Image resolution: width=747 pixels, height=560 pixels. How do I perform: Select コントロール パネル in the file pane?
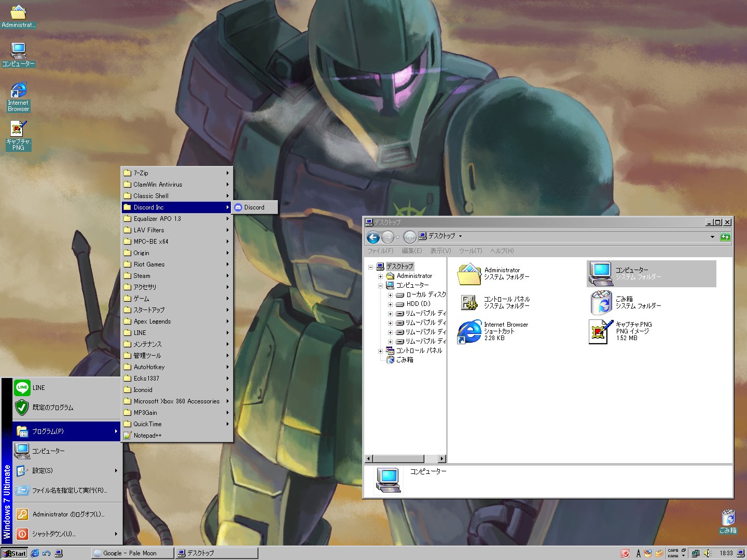494,303
